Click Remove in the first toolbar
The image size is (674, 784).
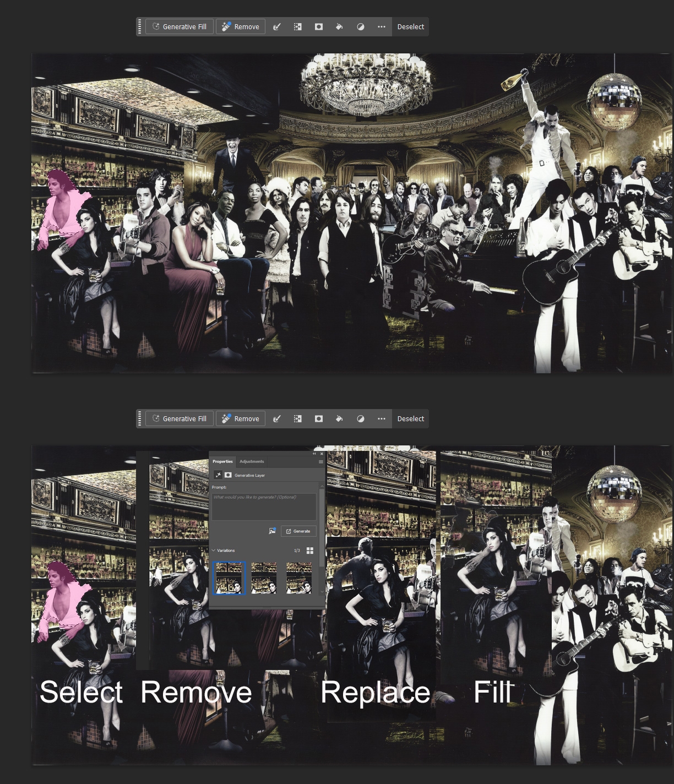[x=241, y=26]
